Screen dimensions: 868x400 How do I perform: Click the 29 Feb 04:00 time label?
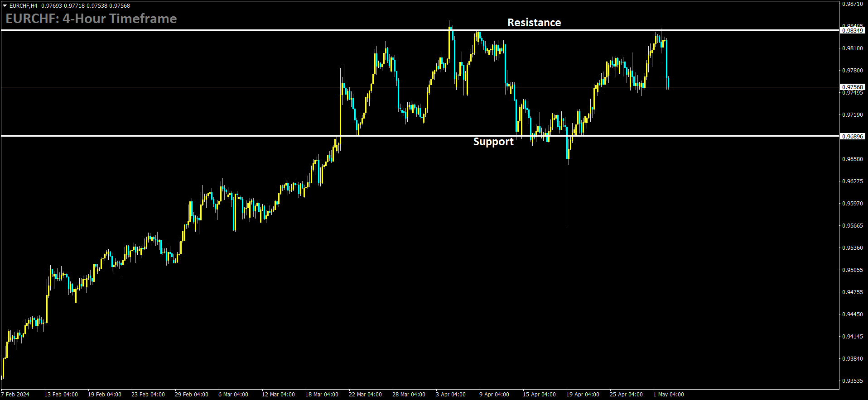pyautogui.click(x=192, y=395)
